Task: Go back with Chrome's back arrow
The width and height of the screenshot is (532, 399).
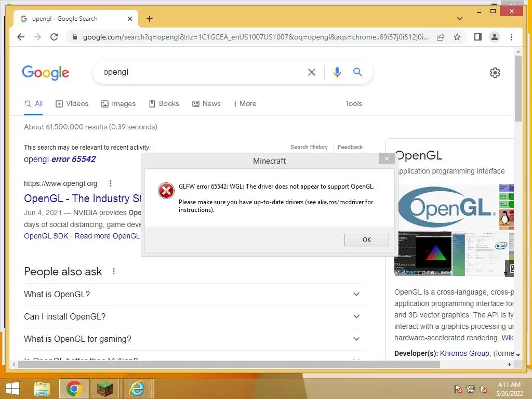Action: (21, 37)
